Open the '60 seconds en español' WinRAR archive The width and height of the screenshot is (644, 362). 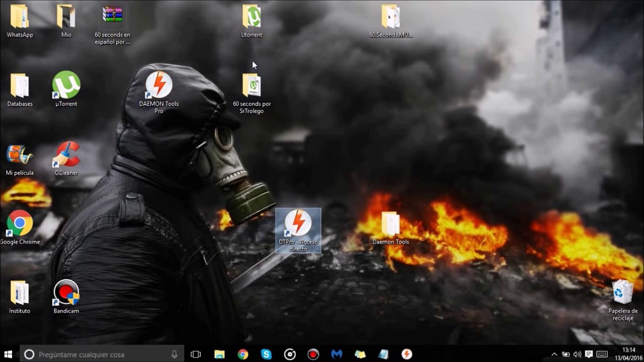click(x=112, y=24)
